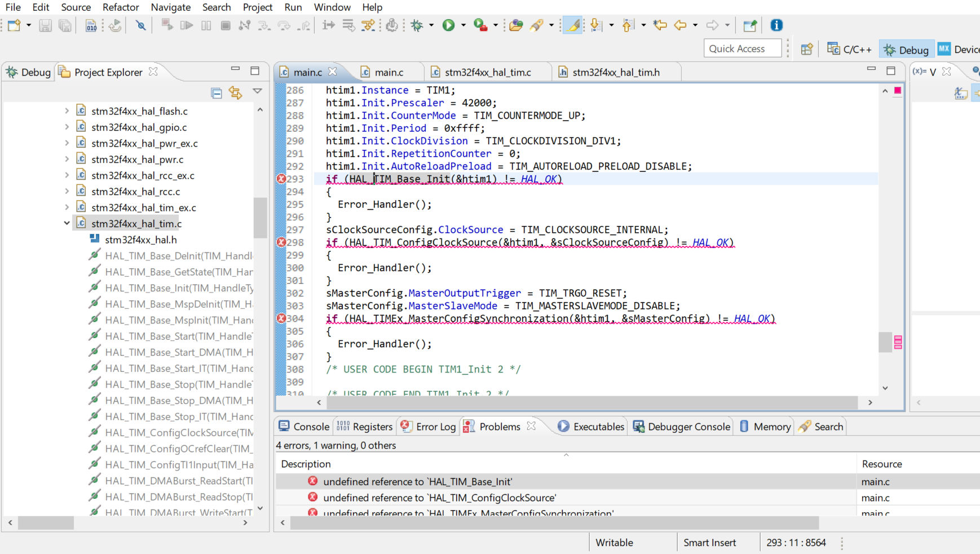Click Quick Access search field
Image resolution: width=980 pixels, height=554 pixels.
(x=743, y=49)
